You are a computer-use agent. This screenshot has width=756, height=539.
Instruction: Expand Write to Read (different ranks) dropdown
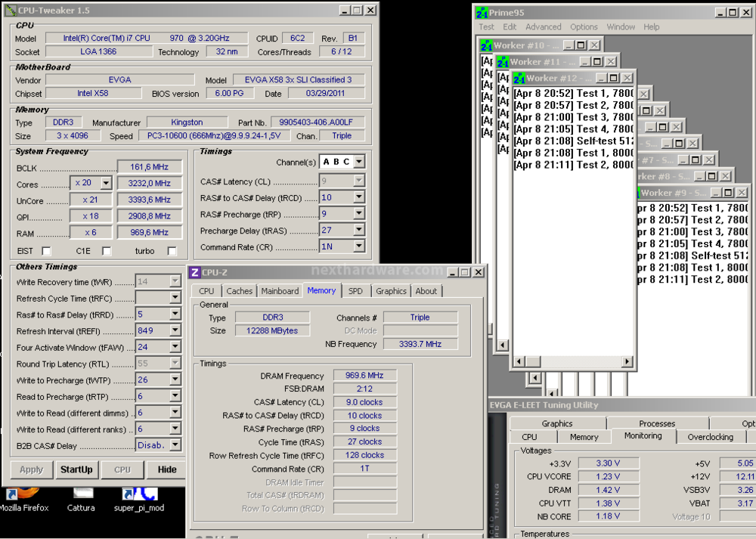(x=175, y=429)
